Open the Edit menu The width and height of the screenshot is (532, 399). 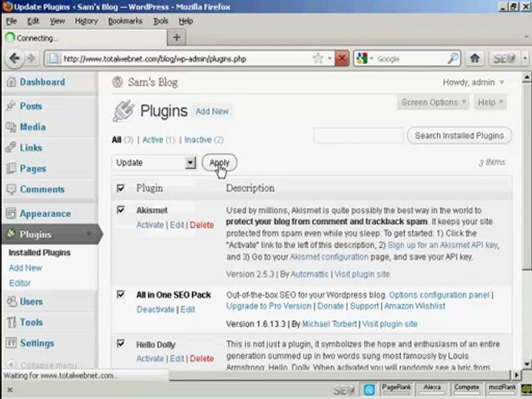click(x=33, y=21)
